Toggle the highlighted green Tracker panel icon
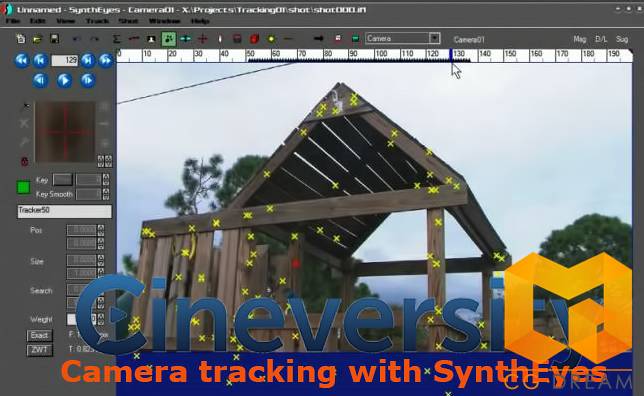 click(x=168, y=39)
